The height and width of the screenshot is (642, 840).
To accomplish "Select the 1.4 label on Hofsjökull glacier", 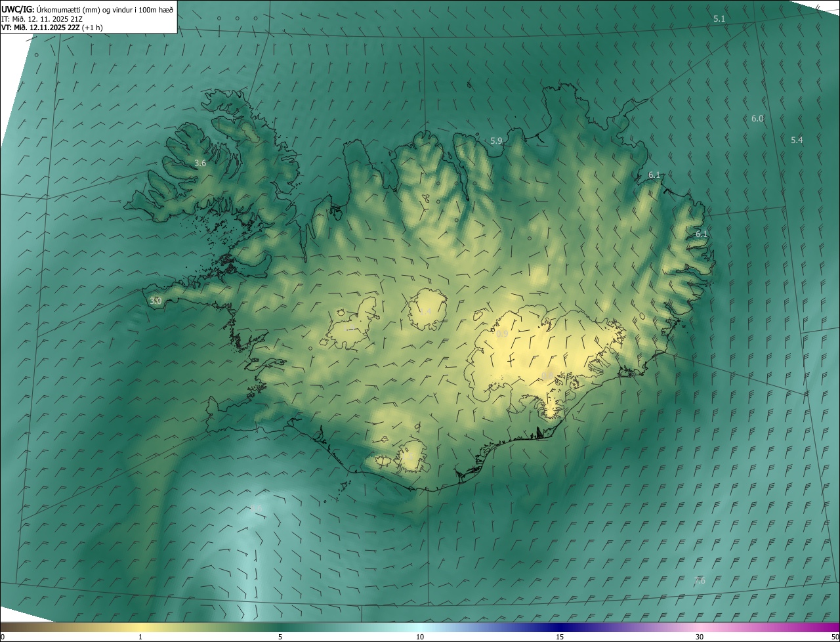I will pos(425,311).
